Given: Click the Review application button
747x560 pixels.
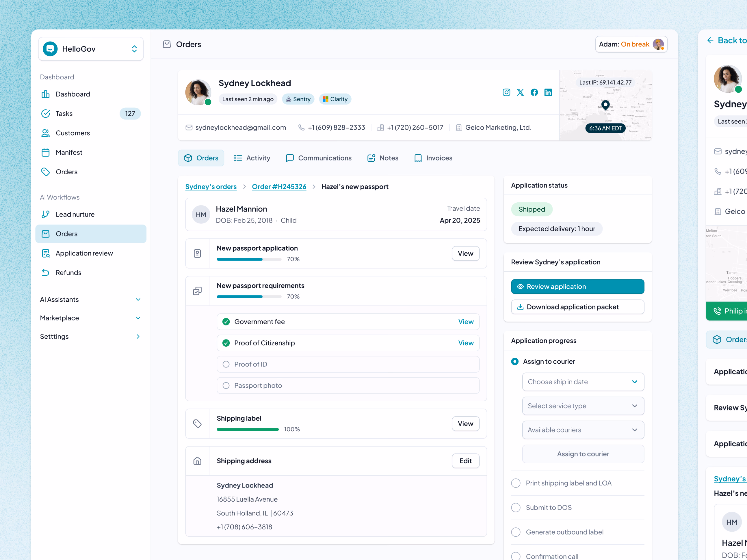Looking at the screenshot, I should coord(577,287).
